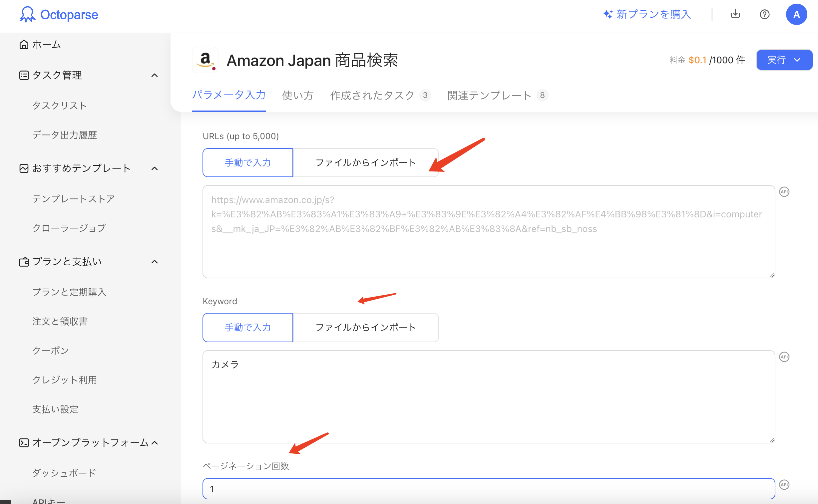Click the URLs text area resize handle
The height and width of the screenshot is (504, 818).
(x=771, y=275)
